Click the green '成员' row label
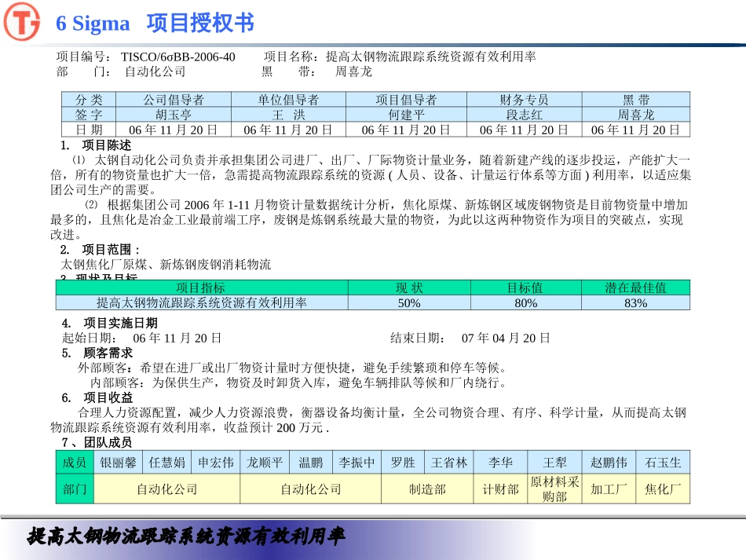The width and height of the screenshot is (746, 560). pyautogui.click(x=75, y=462)
